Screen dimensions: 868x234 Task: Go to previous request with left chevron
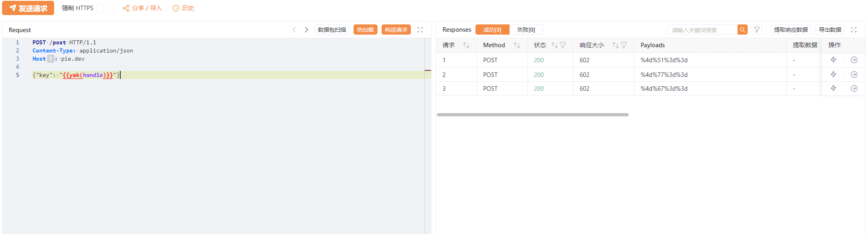(x=294, y=30)
